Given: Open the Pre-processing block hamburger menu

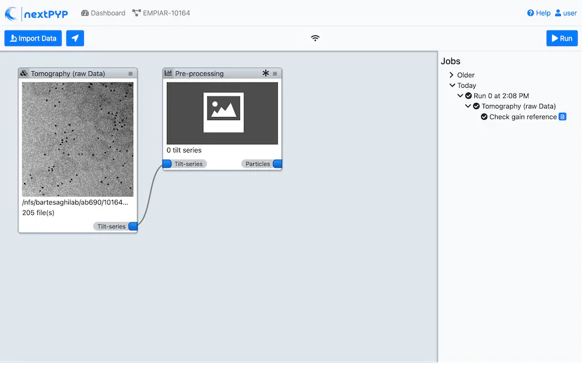Looking at the screenshot, I should tap(275, 73).
